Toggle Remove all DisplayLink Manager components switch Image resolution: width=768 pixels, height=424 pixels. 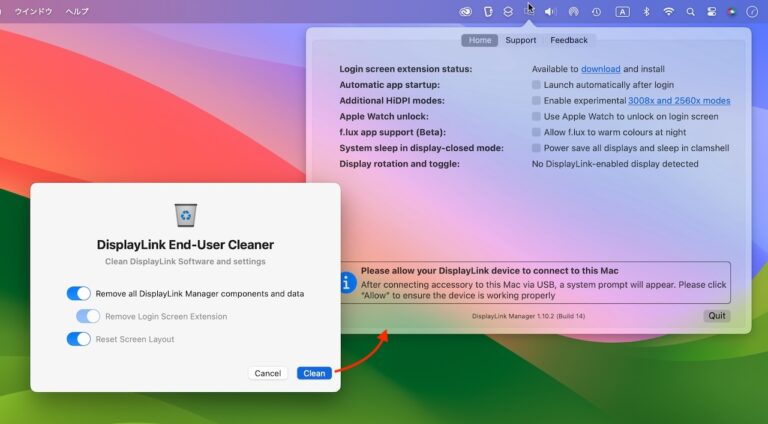coord(78,293)
